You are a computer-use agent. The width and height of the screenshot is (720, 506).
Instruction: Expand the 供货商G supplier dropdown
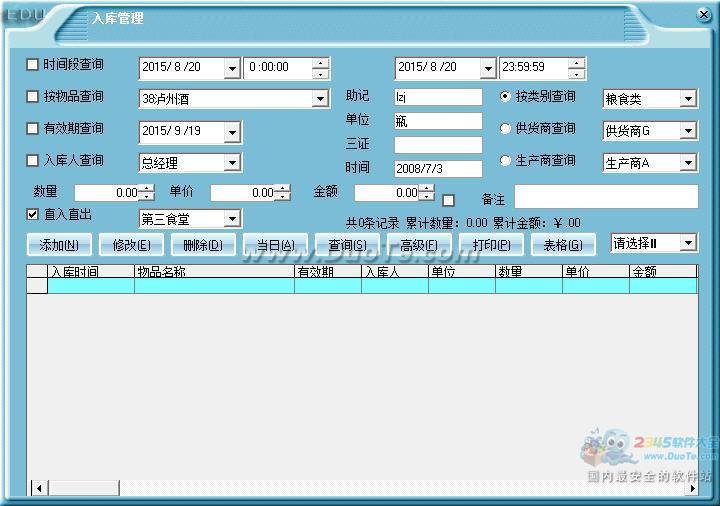point(688,131)
